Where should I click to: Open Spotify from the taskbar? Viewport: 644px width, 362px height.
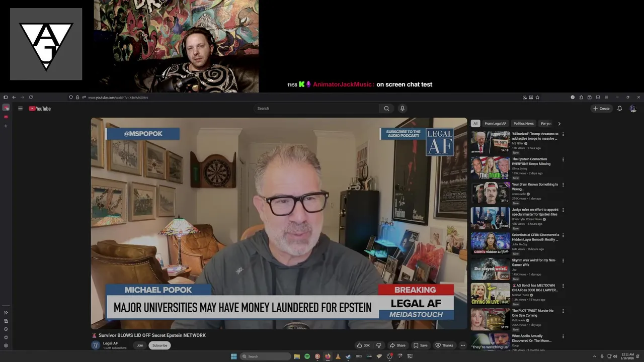[307, 356]
